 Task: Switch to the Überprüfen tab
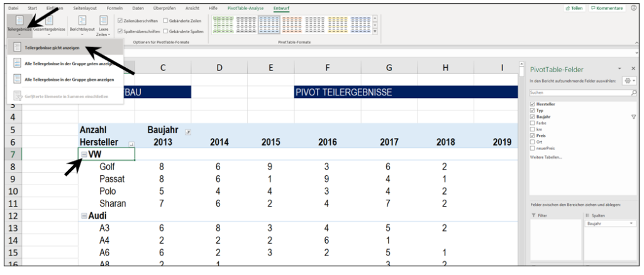(x=164, y=8)
